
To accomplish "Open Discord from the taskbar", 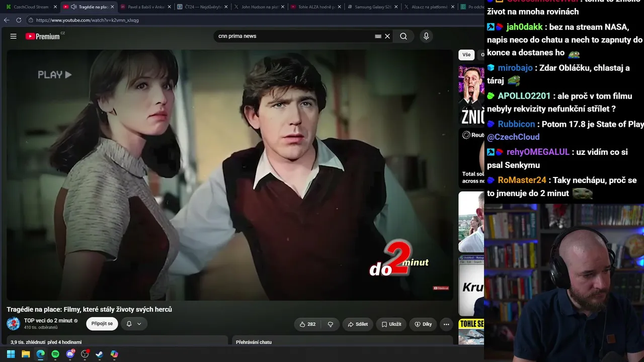I will (70, 354).
